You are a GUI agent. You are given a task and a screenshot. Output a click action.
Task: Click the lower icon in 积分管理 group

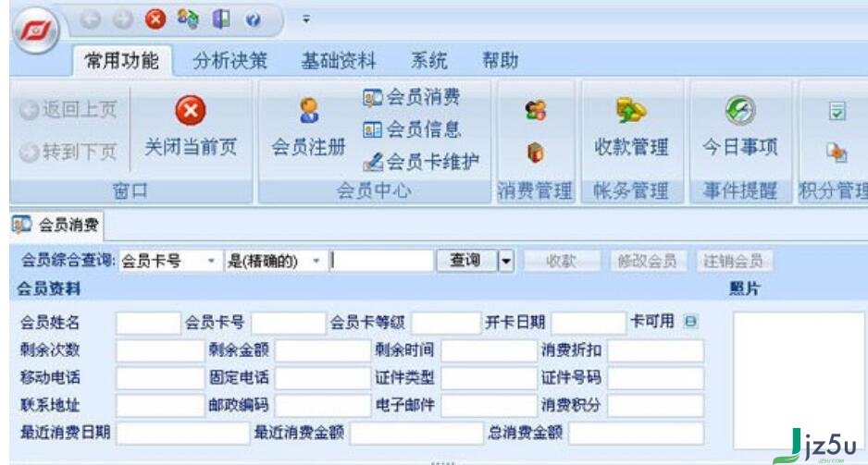837,152
